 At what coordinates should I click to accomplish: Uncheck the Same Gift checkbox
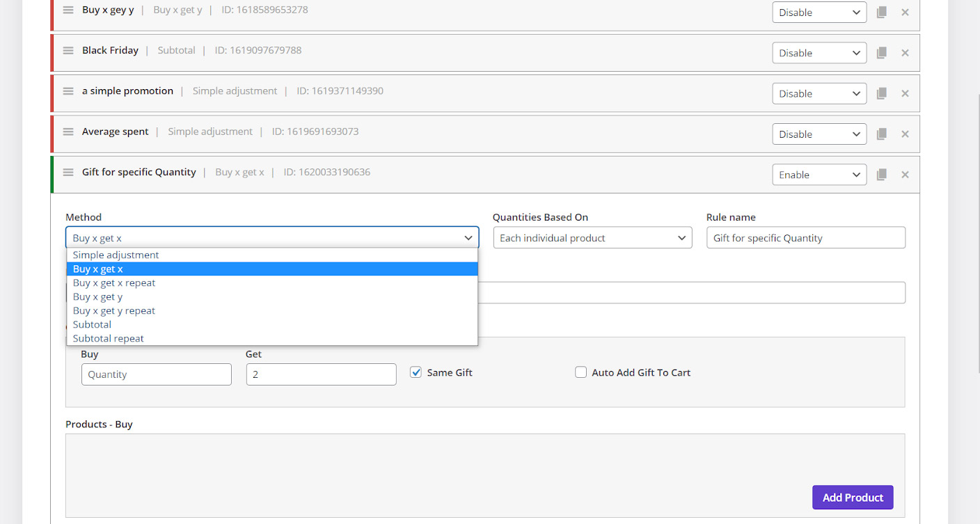point(416,372)
